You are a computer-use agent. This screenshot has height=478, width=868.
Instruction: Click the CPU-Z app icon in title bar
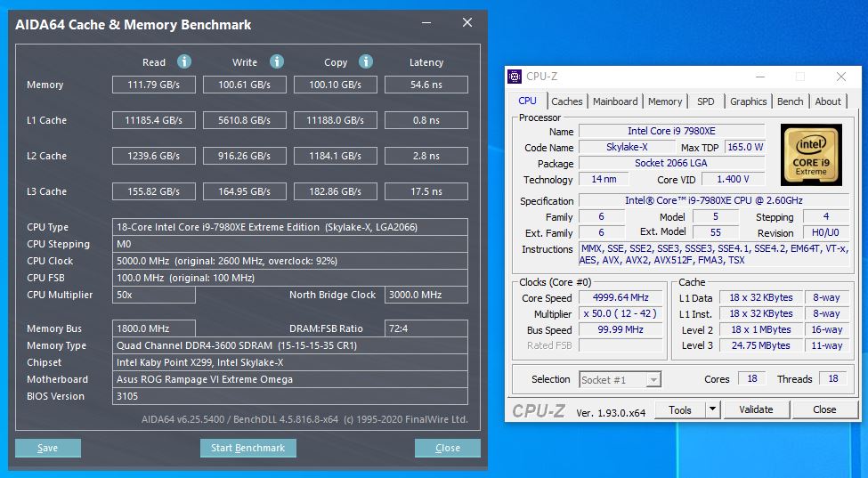tap(515, 77)
